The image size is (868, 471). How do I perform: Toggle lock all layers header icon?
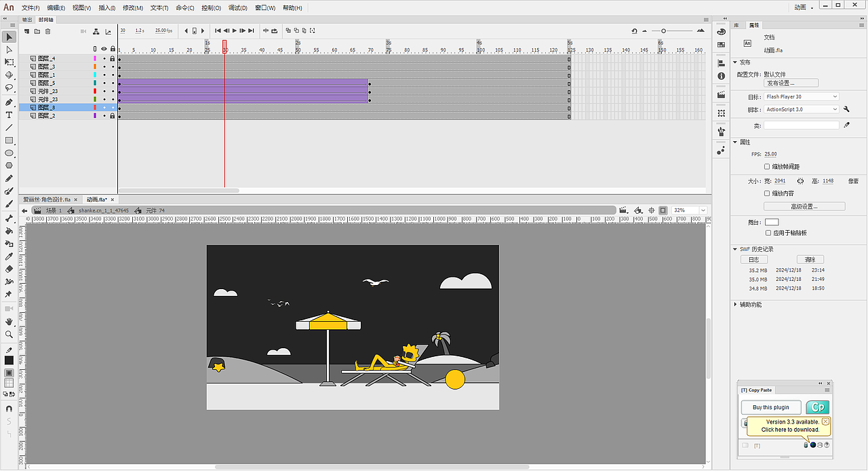[x=112, y=49]
